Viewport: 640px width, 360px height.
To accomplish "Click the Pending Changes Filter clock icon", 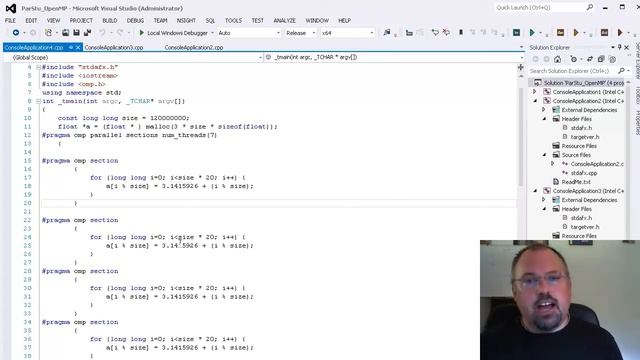I will click(573, 59).
